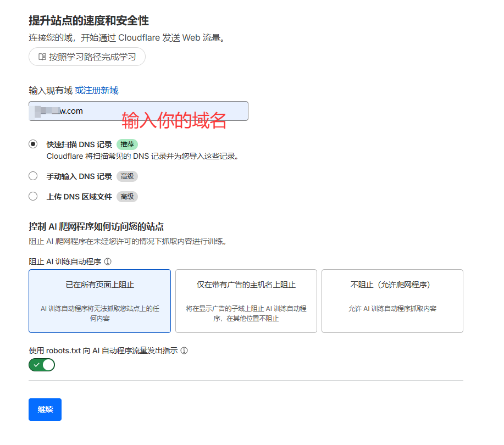Select the 已在所有页面上阻止 option card
Screen dimensions: 504x445
(101, 301)
